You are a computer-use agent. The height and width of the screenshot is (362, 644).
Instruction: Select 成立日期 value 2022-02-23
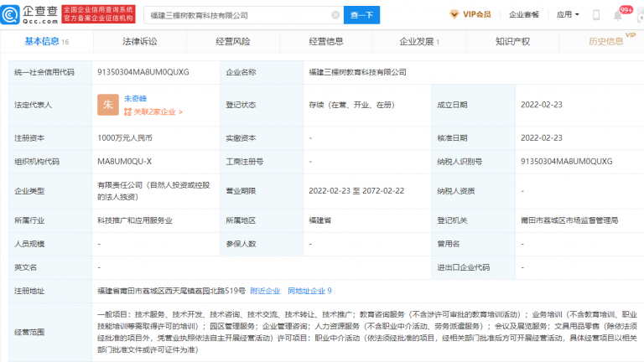542,105
